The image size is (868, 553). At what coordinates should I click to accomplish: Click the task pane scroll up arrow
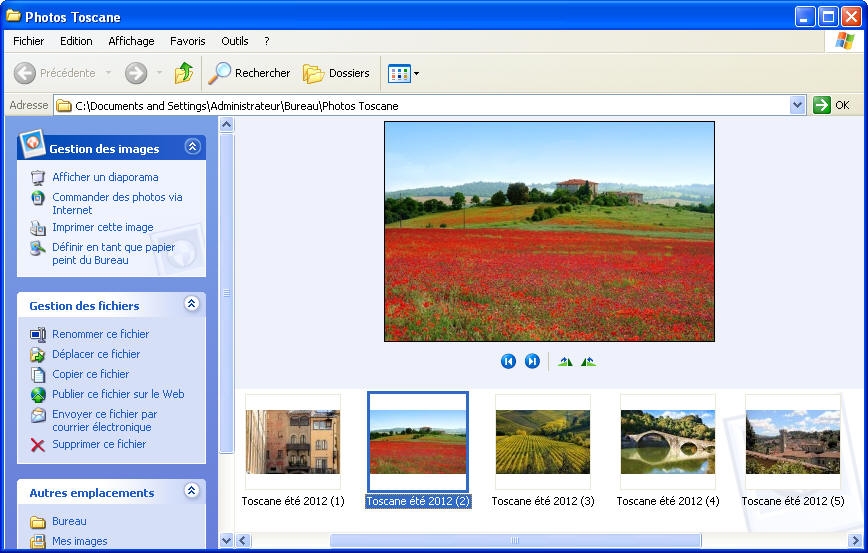pos(226,125)
